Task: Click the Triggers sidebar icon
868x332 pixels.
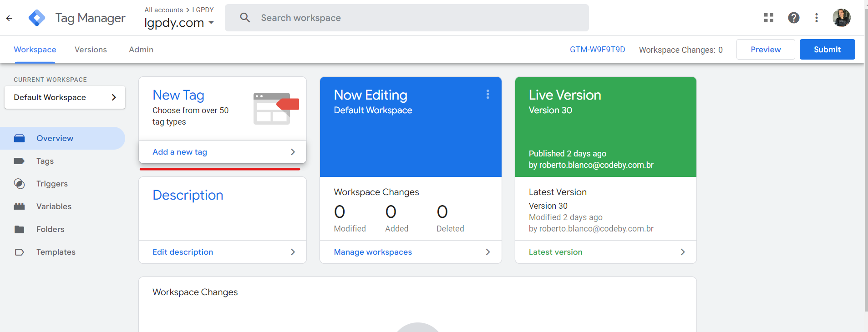Action: [x=19, y=184]
